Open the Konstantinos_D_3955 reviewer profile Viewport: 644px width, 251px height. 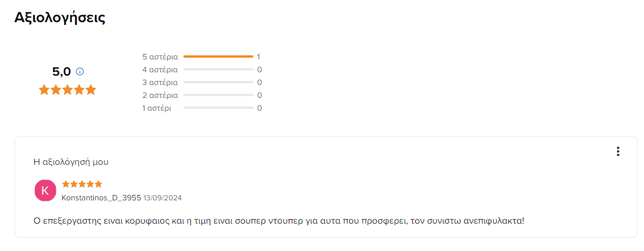(101, 197)
